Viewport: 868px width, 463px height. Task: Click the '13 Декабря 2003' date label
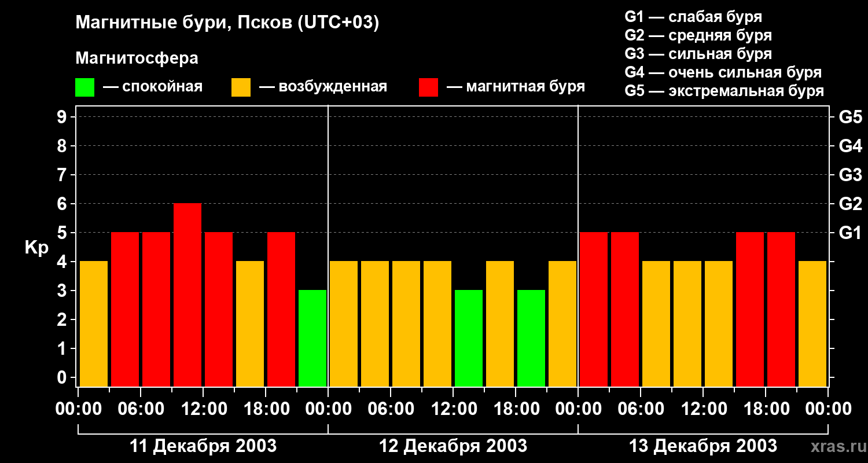click(x=703, y=446)
